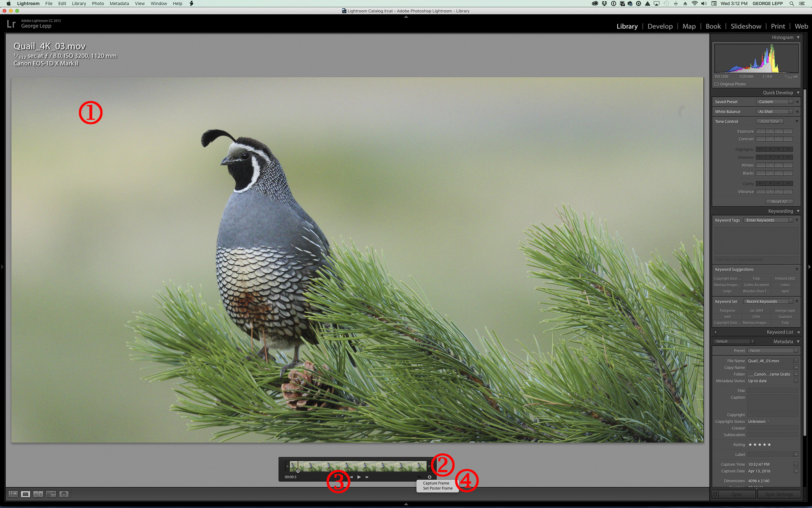Screen dimensions: 812x508
Task: Switch to Grid view icon
Action: coord(13,494)
